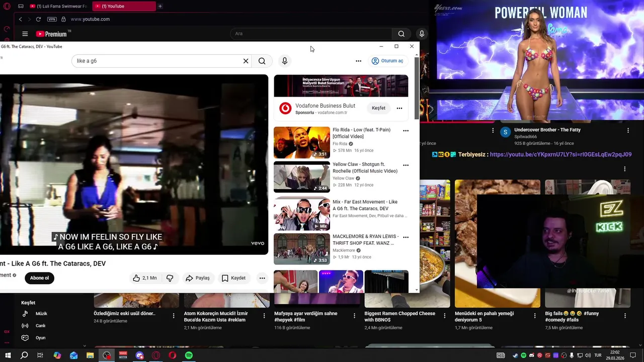This screenshot has width=644, height=362.
Task: Submit search in the popup YouTube window
Action: (262, 61)
